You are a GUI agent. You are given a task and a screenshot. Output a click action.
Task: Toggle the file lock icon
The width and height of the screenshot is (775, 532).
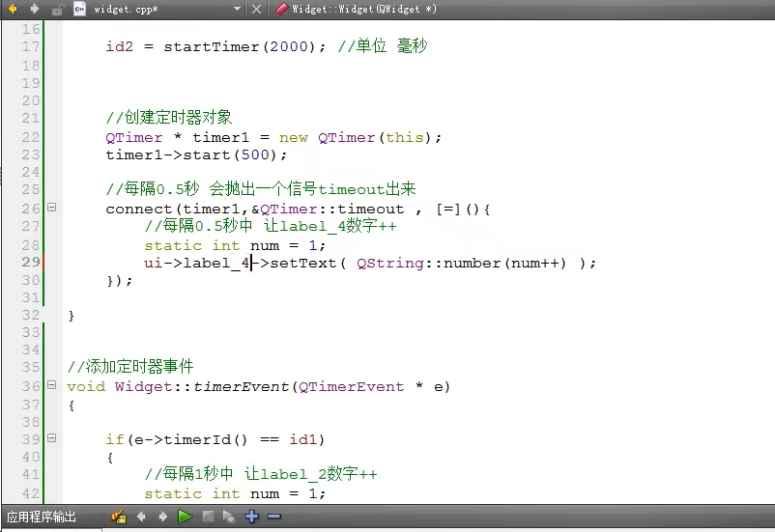click(x=57, y=10)
